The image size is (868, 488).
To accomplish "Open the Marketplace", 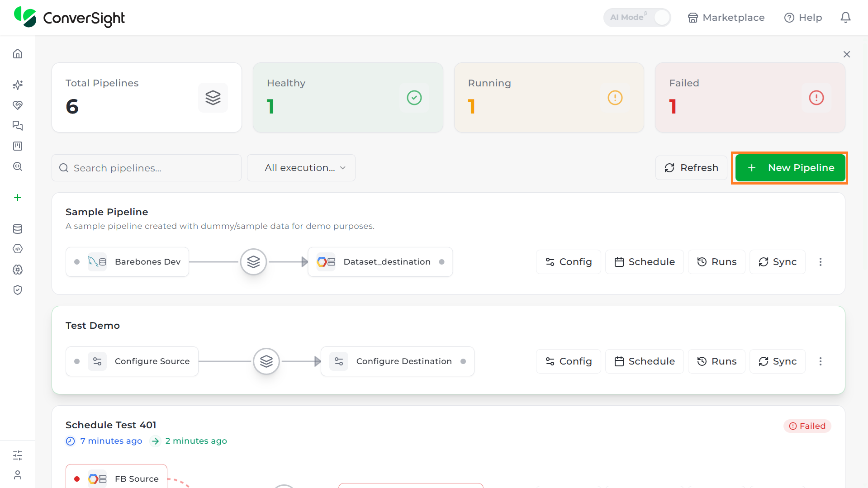I will 726,17.
